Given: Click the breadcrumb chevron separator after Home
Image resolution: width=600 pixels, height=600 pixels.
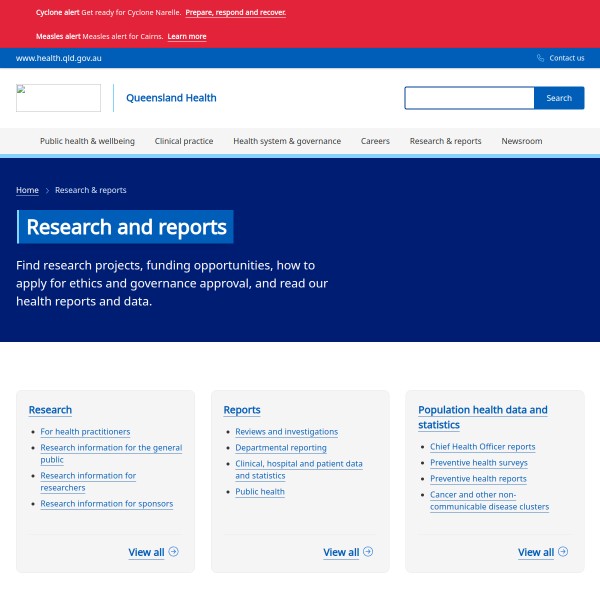Looking at the screenshot, I should 47,190.
